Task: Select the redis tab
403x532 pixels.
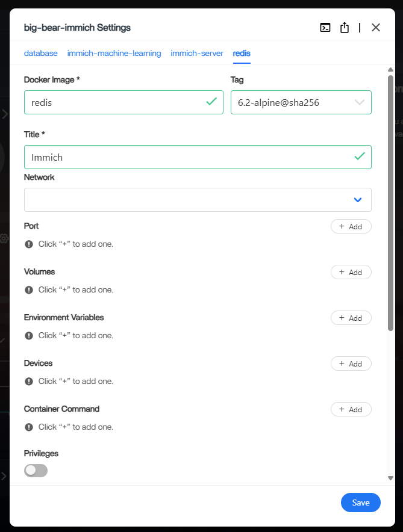Action: tap(242, 54)
